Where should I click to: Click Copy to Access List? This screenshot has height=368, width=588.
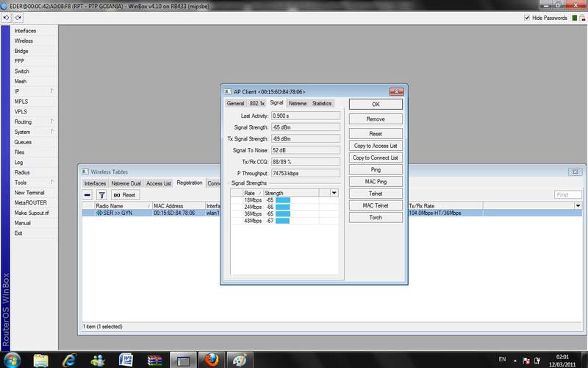(x=376, y=146)
